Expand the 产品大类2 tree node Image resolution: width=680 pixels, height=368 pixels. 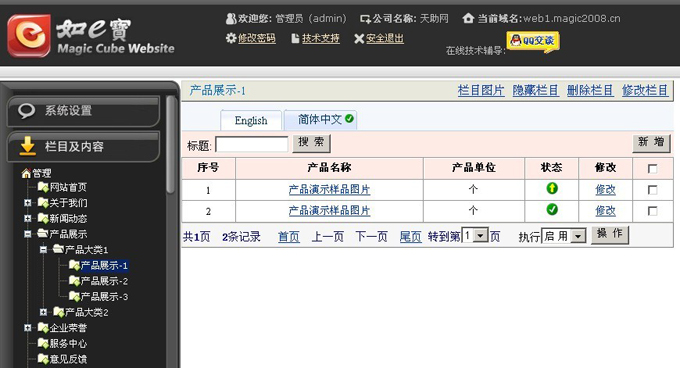coord(43,312)
